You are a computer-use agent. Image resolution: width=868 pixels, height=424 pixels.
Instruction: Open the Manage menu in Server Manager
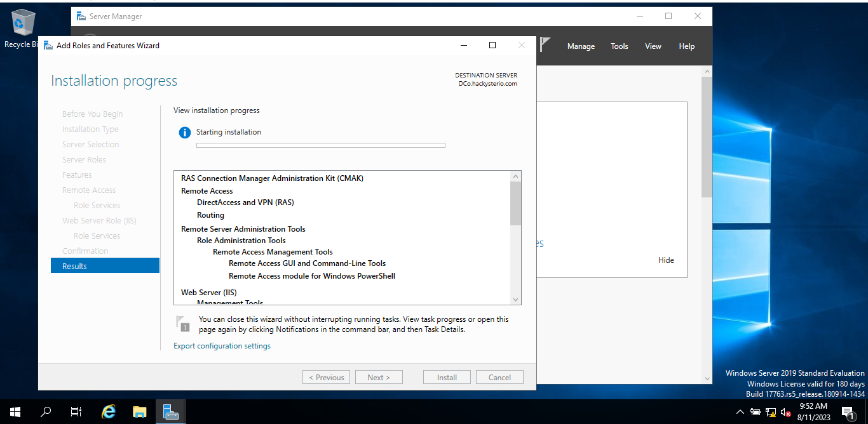[581, 46]
